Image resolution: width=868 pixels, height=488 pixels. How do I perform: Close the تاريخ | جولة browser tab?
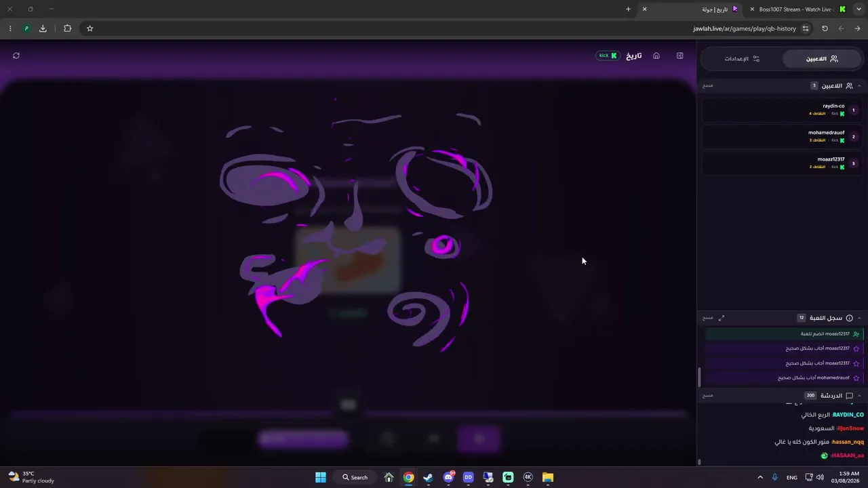[644, 9]
